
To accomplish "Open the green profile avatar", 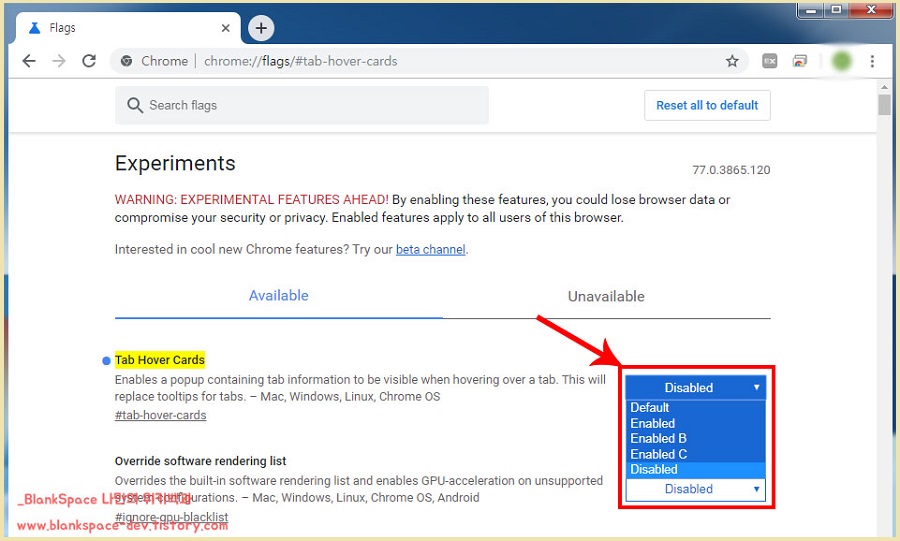I will (841, 61).
